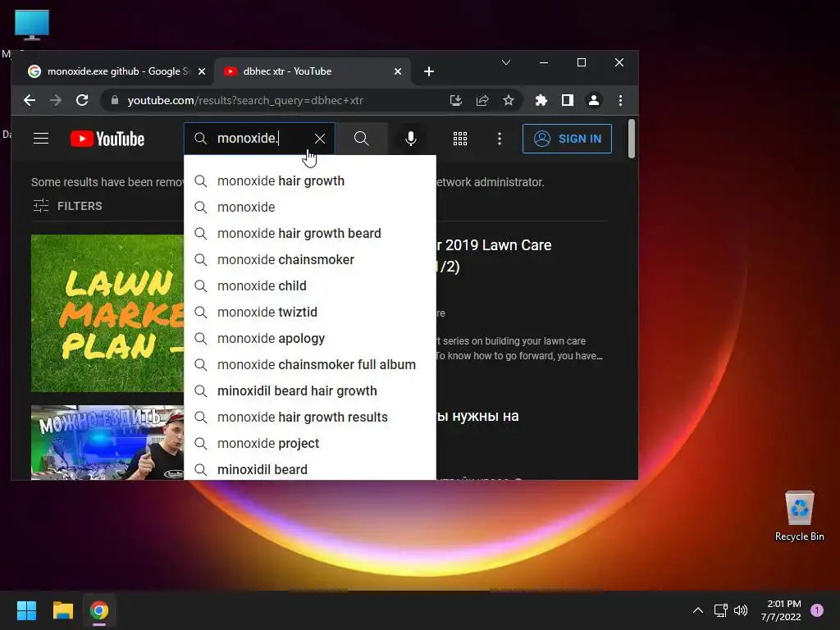Open the Chrome profile icon

[594, 100]
